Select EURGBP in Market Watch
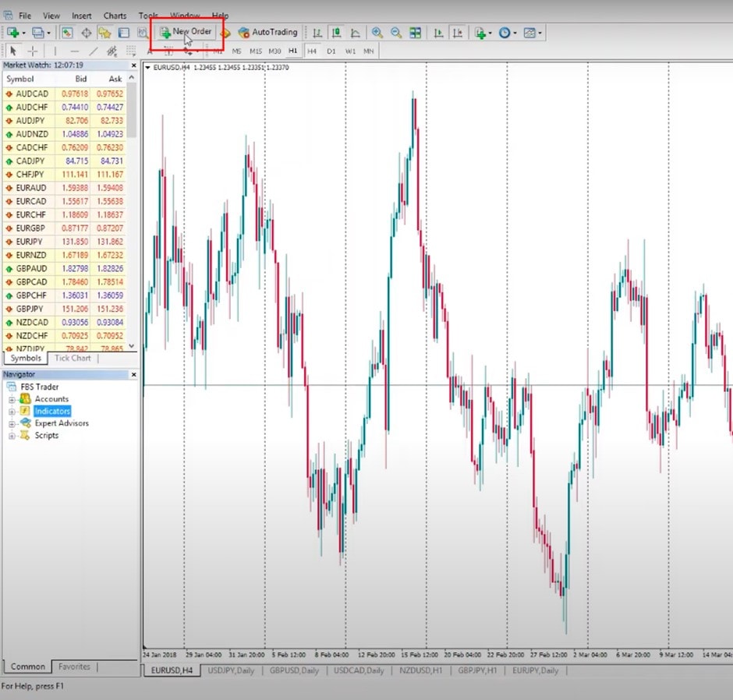Screen dimensions: 733x700 [x=31, y=228]
